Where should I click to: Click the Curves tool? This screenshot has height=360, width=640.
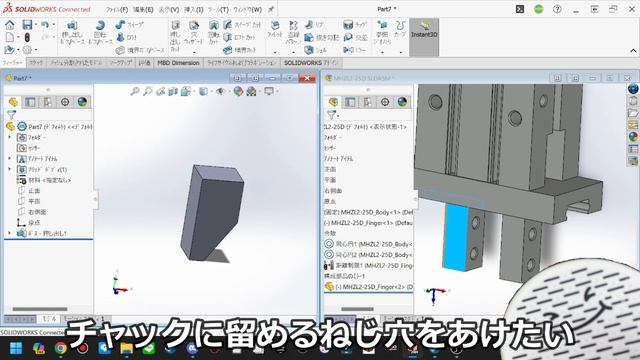[401, 29]
